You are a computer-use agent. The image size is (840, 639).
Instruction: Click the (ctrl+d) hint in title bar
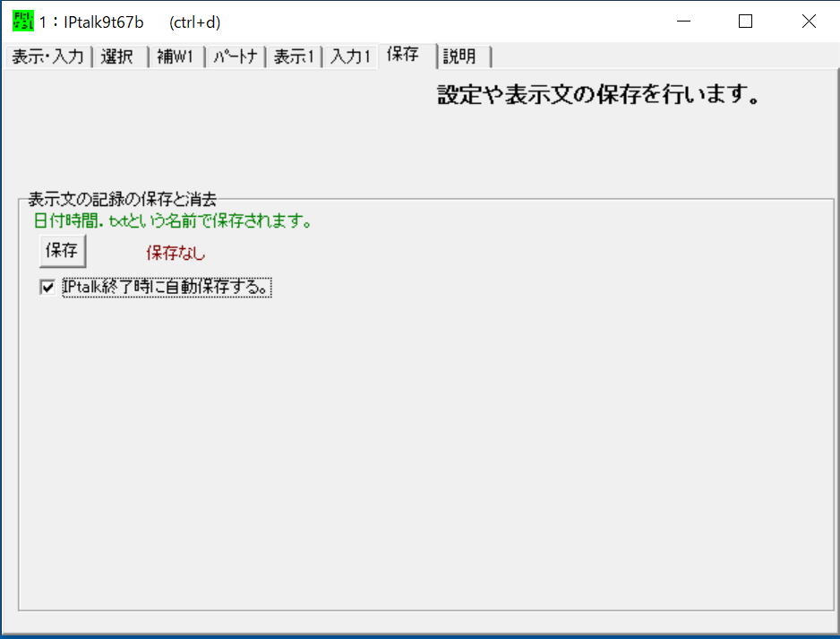point(194,22)
